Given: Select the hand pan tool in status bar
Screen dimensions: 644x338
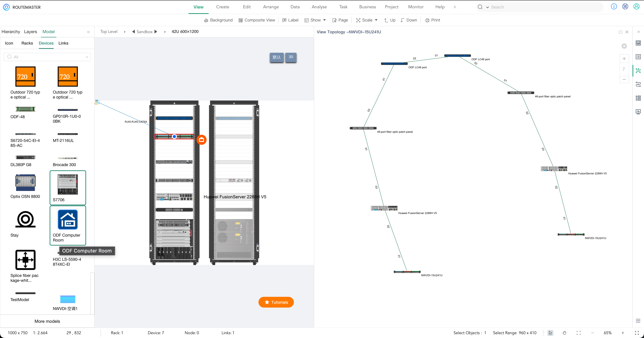Looking at the screenshot, I should (x=564, y=333).
